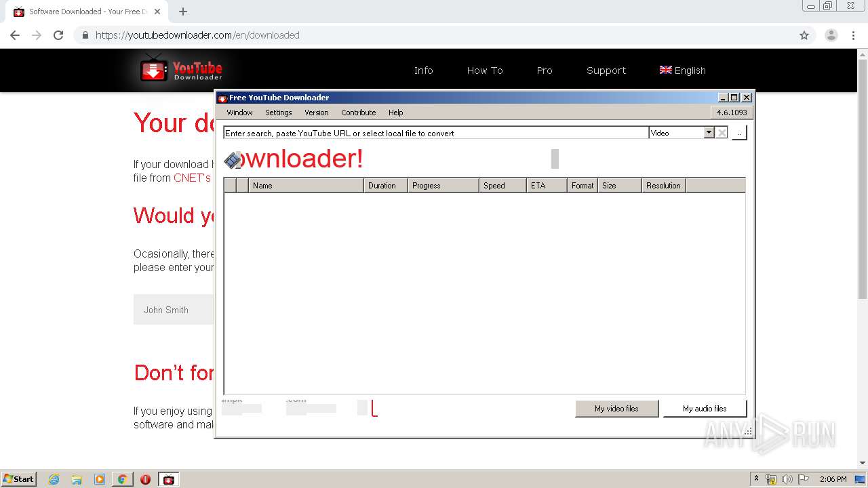Select the Software Downloaded browser tab
This screenshot has width=868, height=488.
pyautogui.click(x=87, y=12)
